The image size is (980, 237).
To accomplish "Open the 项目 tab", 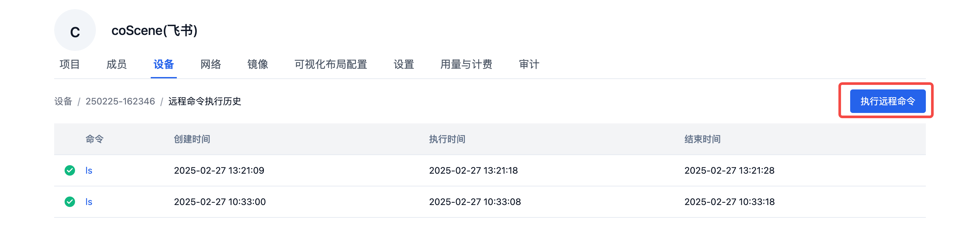I will pyautogui.click(x=69, y=64).
